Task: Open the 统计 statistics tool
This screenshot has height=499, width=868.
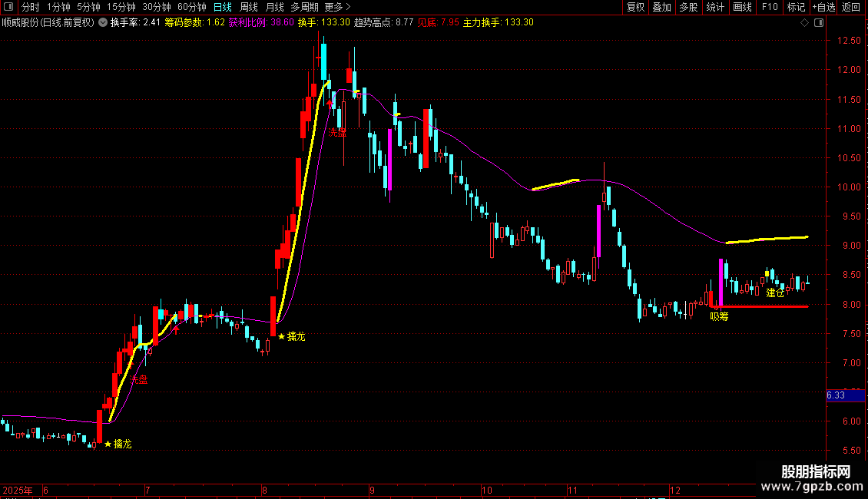Action: pyautogui.click(x=715, y=7)
